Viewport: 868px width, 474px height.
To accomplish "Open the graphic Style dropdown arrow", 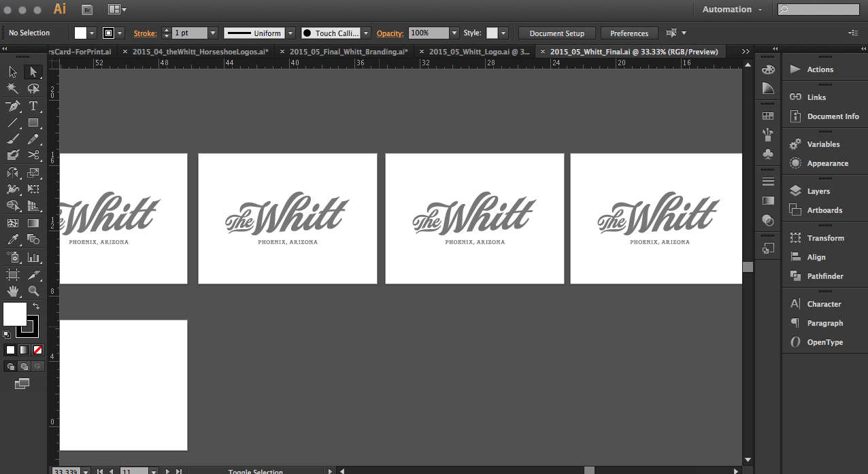I will coord(503,33).
